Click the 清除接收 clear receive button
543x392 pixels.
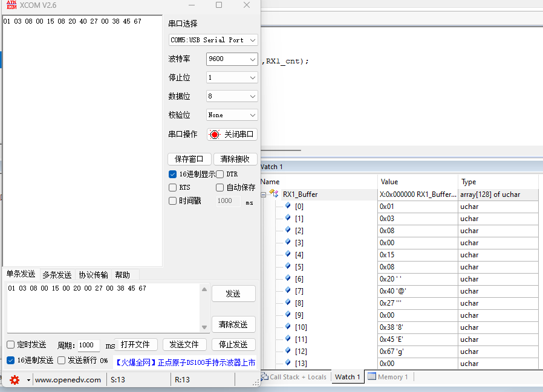coord(235,159)
